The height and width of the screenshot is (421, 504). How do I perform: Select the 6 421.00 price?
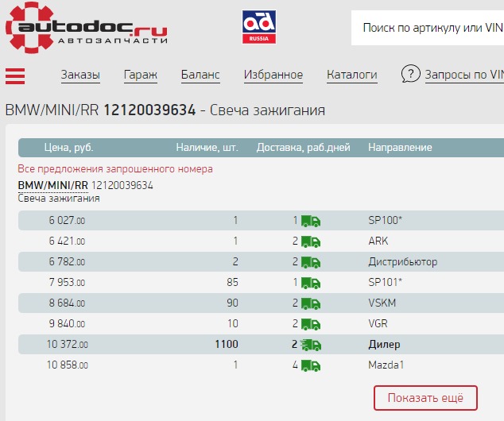tap(67, 241)
